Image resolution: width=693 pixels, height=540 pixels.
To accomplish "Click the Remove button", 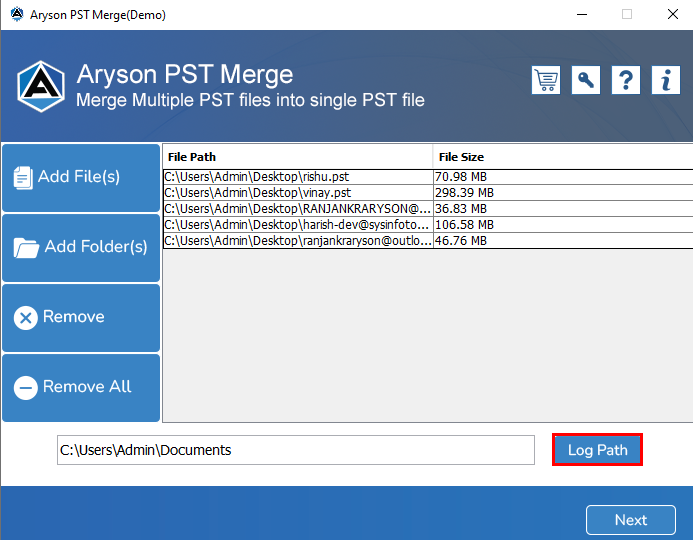I will tap(81, 318).
